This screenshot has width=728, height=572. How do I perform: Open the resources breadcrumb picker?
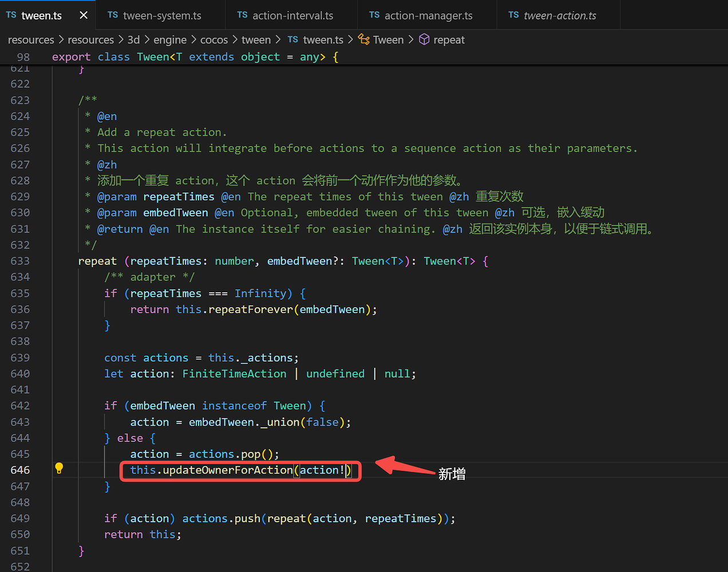pos(31,39)
